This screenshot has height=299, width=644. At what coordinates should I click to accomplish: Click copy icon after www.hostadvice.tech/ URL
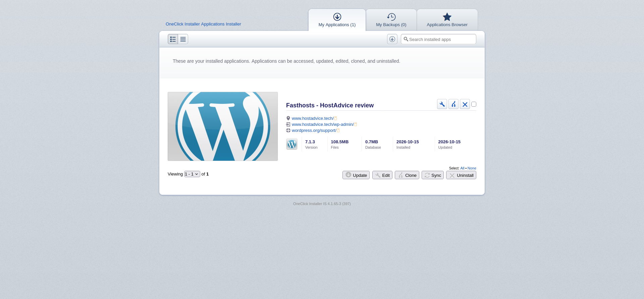coord(336,118)
